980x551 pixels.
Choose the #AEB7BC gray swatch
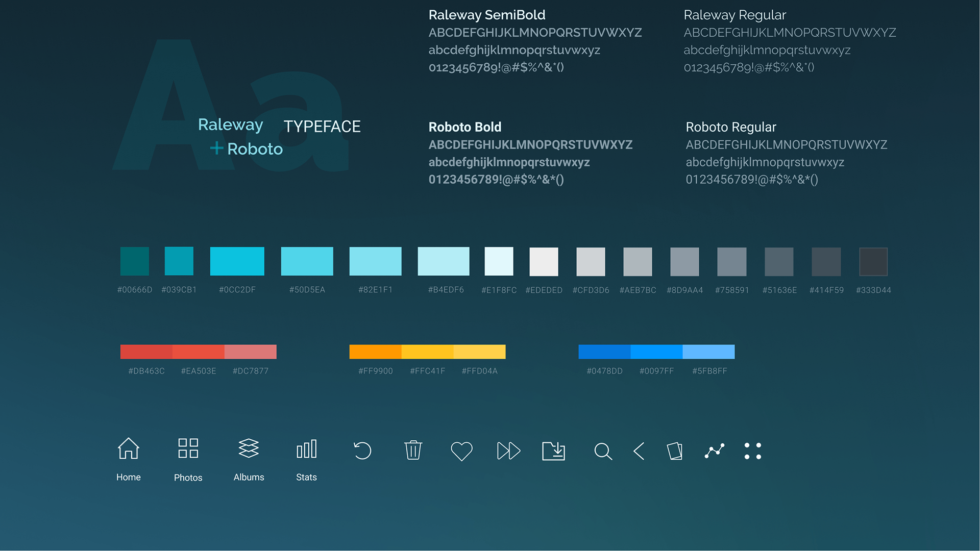click(638, 262)
